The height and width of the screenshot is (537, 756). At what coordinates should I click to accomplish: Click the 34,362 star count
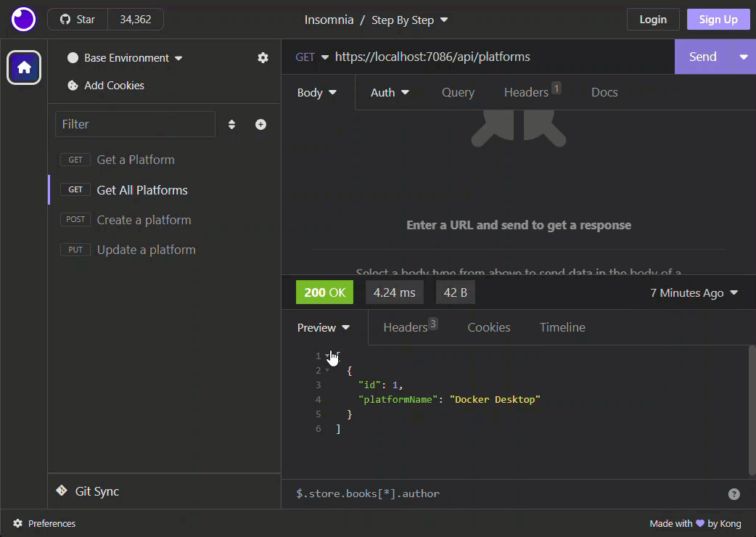[x=136, y=20]
